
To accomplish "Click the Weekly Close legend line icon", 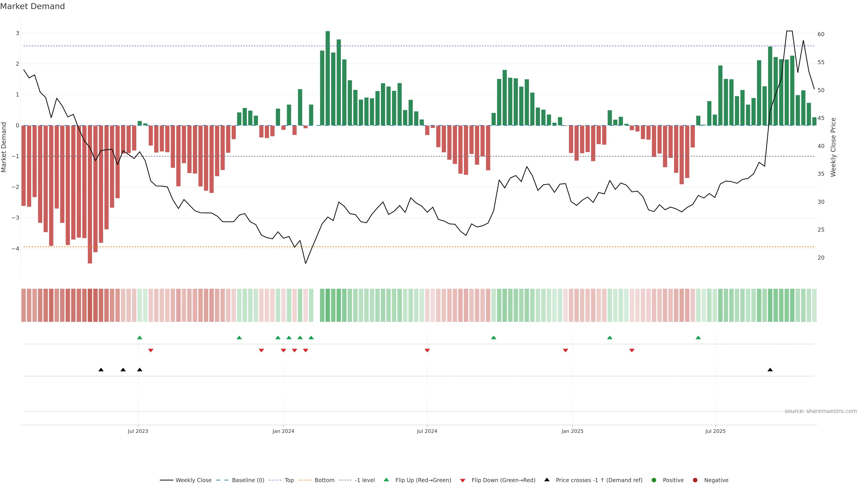I will (166, 480).
